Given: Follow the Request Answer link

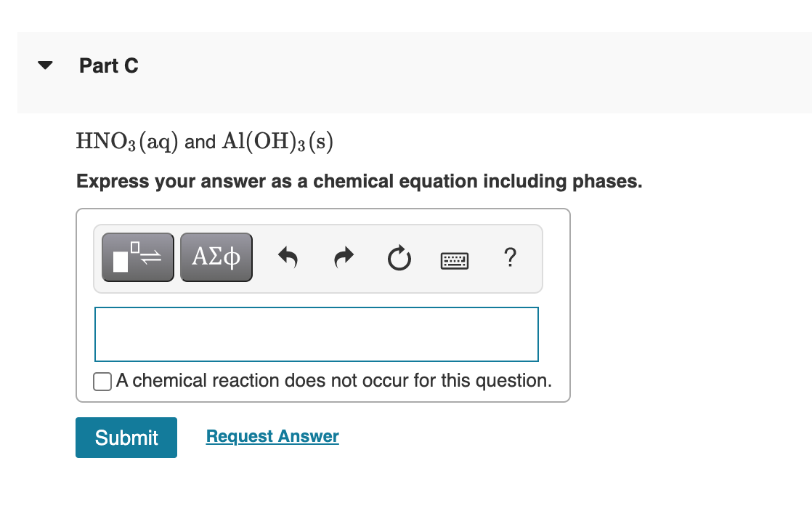Looking at the screenshot, I should pyautogui.click(x=272, y=436).
